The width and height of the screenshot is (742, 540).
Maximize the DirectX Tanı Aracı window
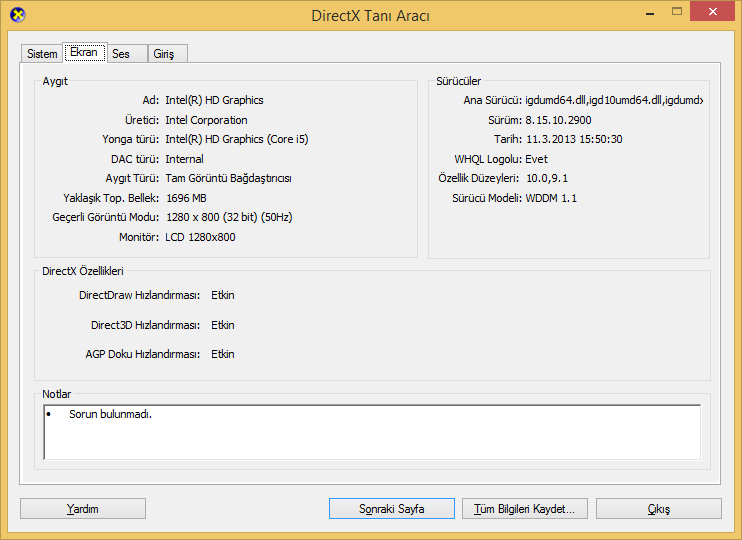[677, 12]
